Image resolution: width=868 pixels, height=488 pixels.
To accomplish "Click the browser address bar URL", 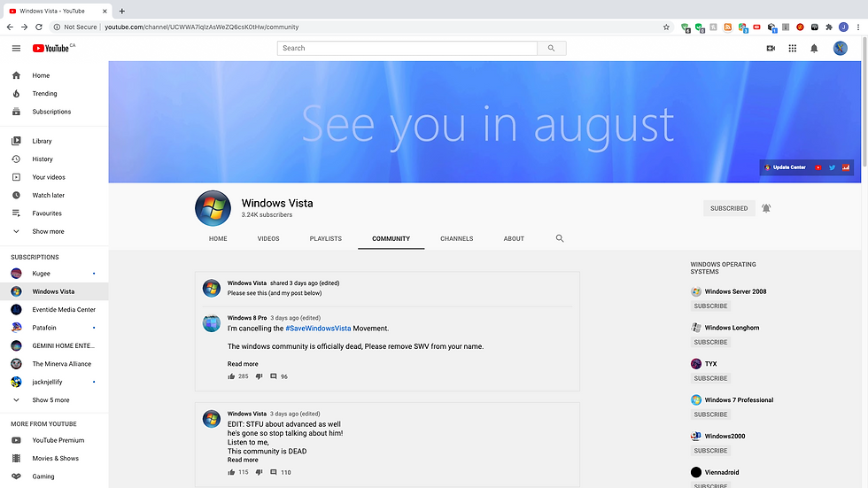I will [202, 27].
